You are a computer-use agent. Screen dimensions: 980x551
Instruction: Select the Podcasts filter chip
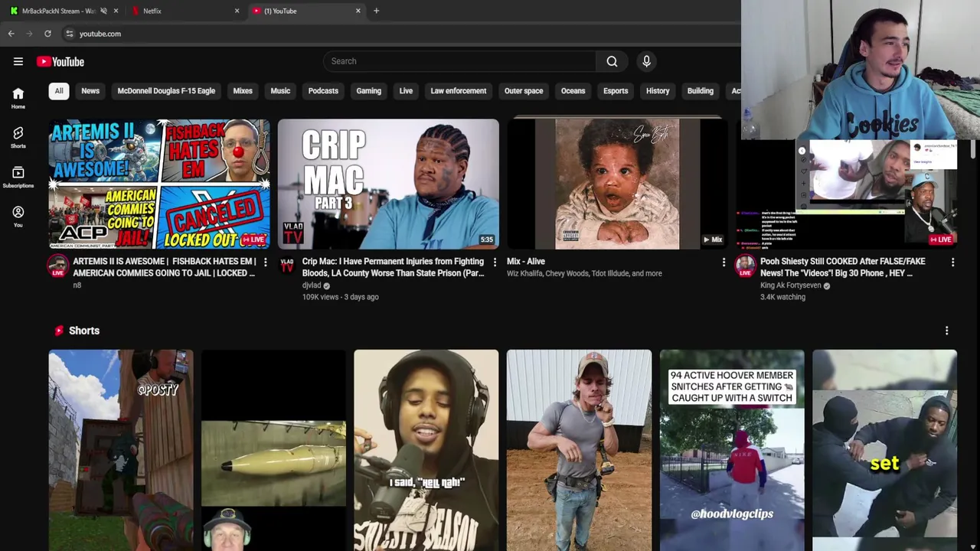click(x=323, y=91)
